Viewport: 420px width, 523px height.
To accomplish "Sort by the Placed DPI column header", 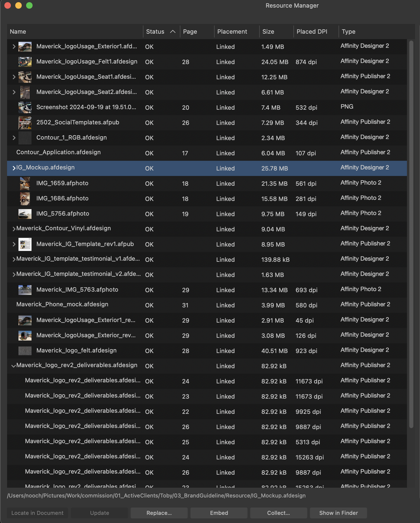I will 316,31.
